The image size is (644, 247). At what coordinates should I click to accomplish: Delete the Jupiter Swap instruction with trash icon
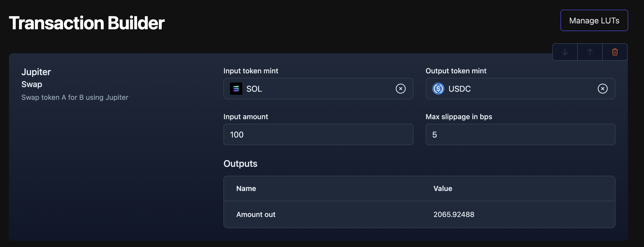click(x=615, y=52)
